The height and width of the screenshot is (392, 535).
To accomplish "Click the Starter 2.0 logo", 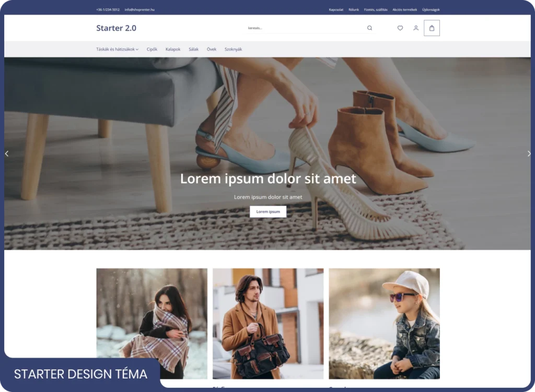I will (x=116, y=28).
